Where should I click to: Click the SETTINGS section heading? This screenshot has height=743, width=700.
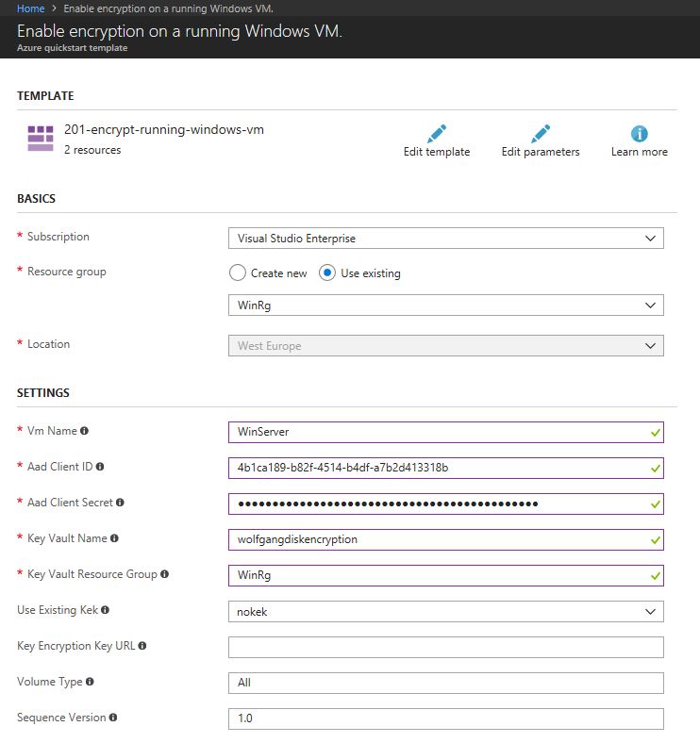point(43,393)
